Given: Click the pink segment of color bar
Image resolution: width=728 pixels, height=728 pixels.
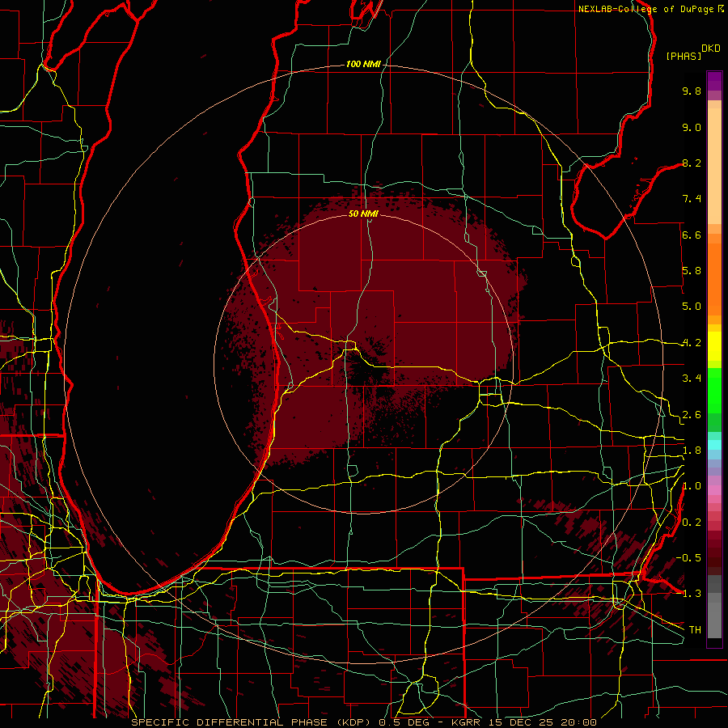Looking at the screenshot, I should pos(714,490).
